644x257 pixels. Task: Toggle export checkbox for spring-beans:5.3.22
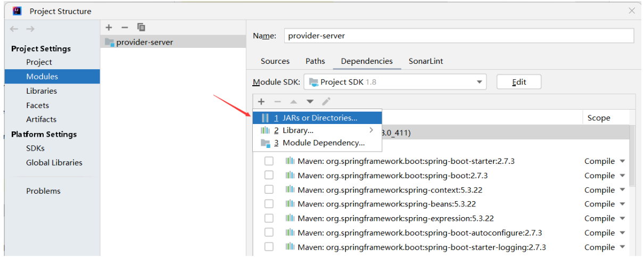tap(269, 204)
